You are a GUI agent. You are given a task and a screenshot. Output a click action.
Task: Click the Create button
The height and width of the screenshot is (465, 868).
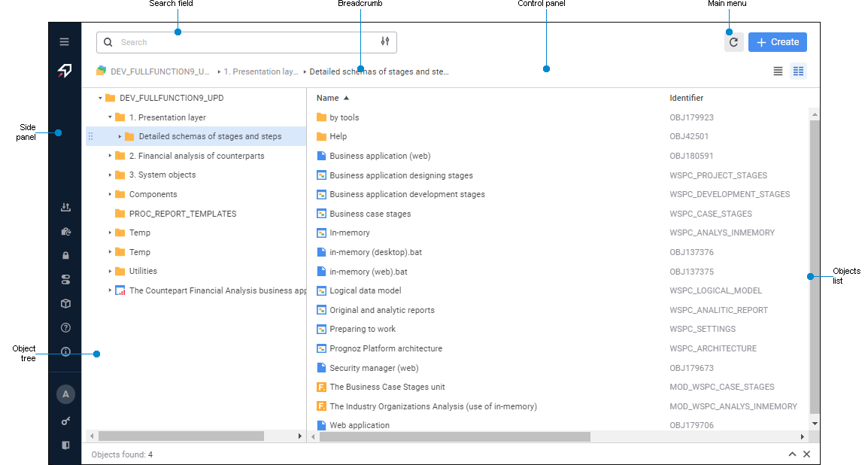click(777, 42)
